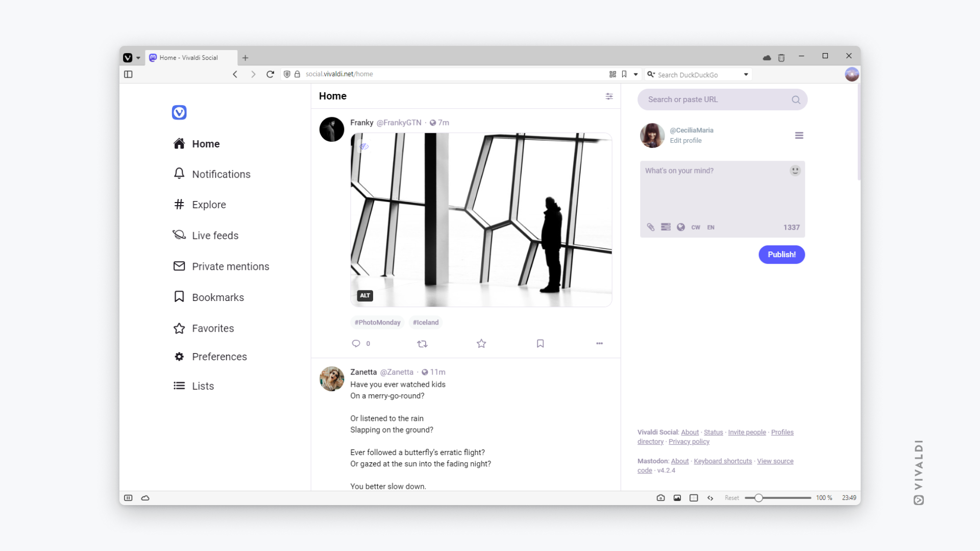Open Private mentions section

[230, 266]
